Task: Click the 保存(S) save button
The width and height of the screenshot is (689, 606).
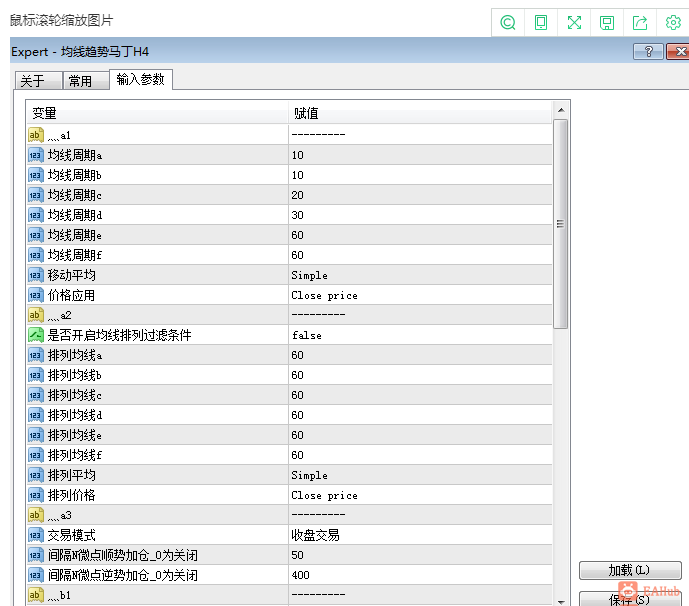Action: pyautogui.click(x=630, y=599)
